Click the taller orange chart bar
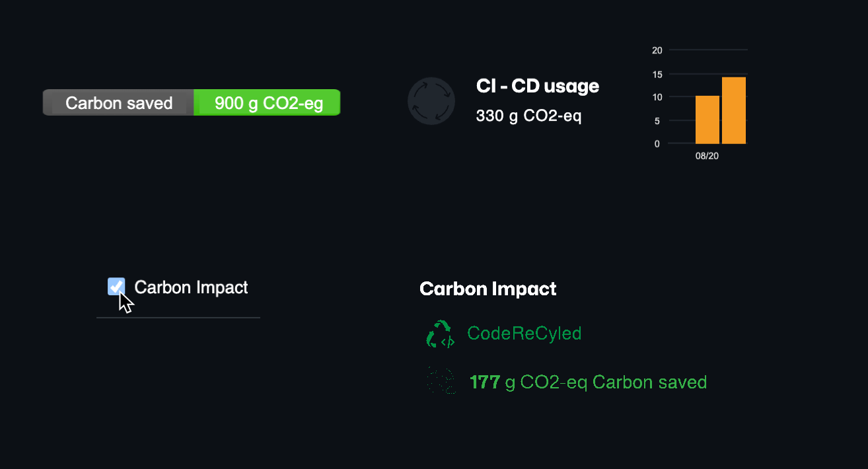The image size is (868, 469). coord(734,110)
